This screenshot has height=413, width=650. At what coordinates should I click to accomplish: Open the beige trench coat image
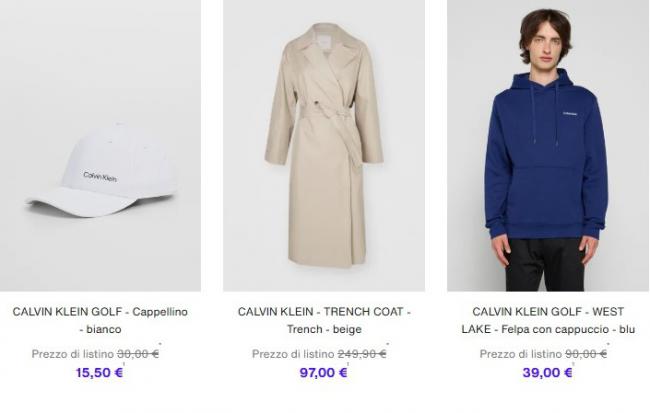[324, 145]
